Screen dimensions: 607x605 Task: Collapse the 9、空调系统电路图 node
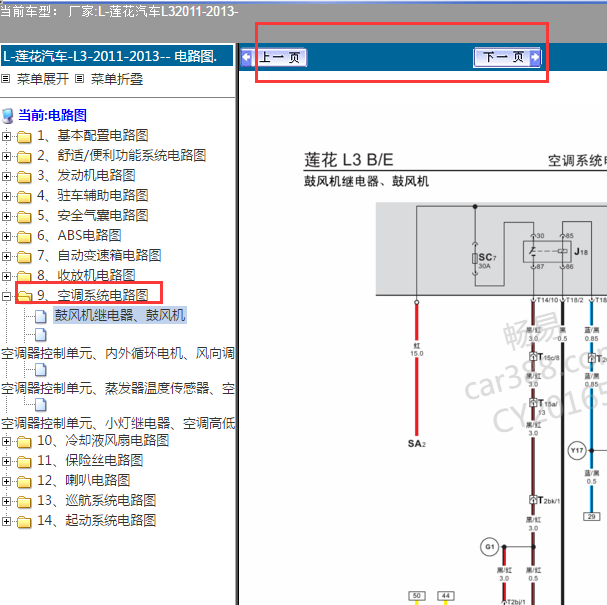click(6, 297)
